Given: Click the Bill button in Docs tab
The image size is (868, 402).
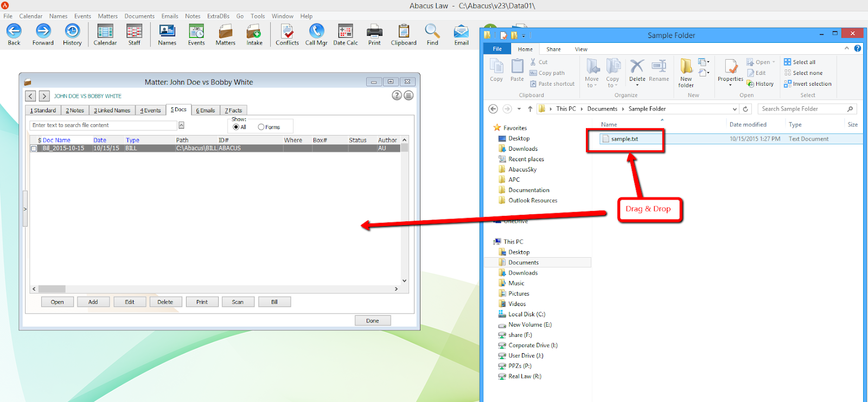Looking at the screenshot, I should [275, 302].
